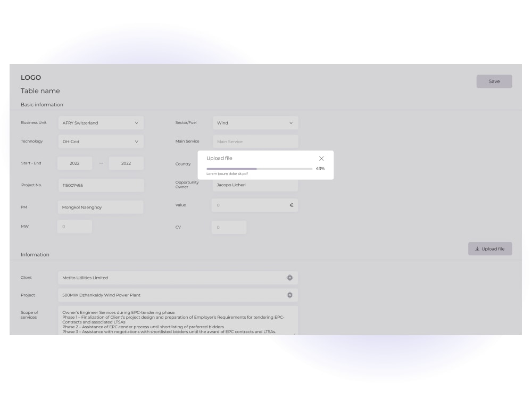Click the Upload file button
Image resolution: width=532 pixels, height=399 pixels.
[x=490, y=248]
